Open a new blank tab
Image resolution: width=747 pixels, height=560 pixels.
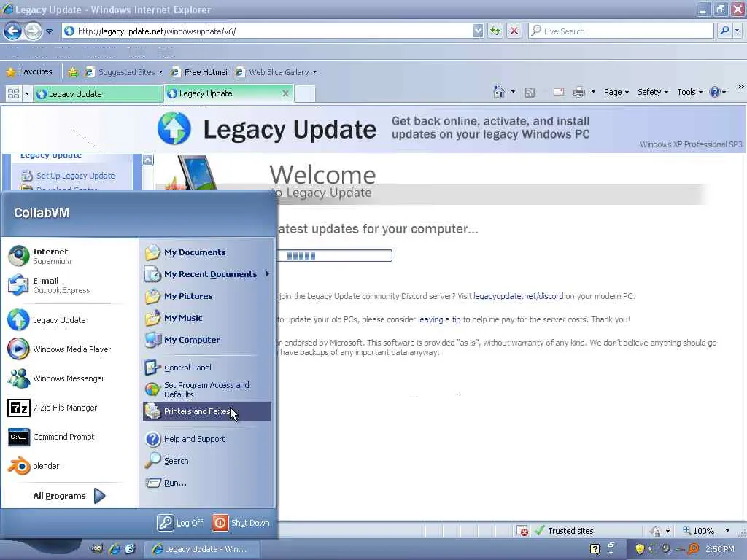(304, 93)
